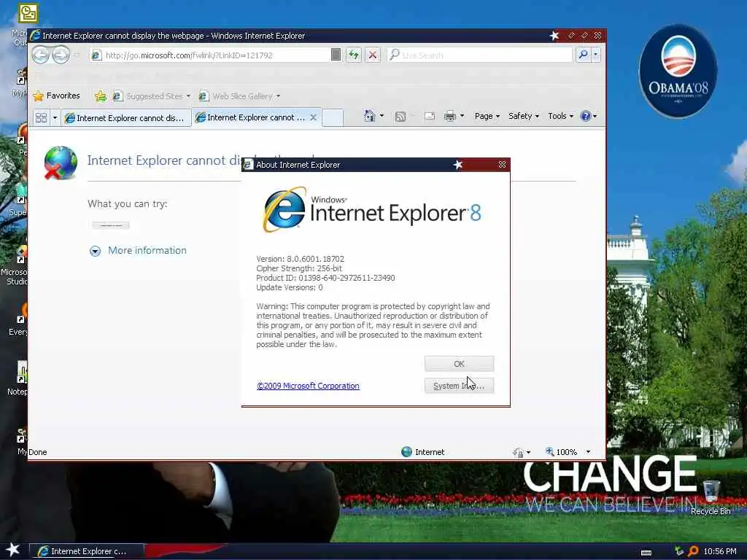Click the 100% zoom level button

[561, 452]
